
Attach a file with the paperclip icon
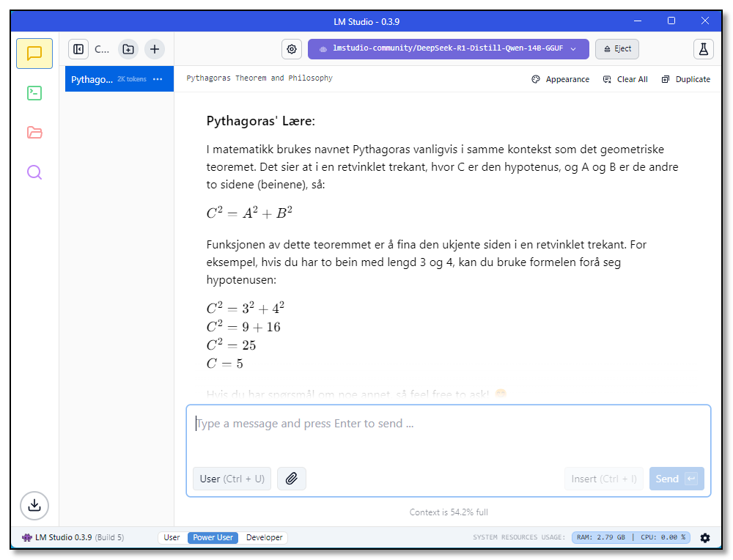292,479
